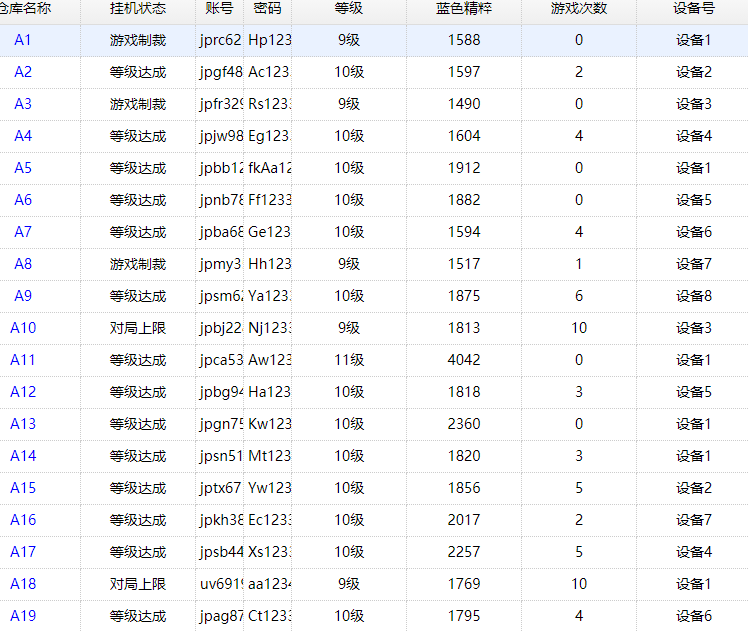Screen dimensions: 748x632
Task: Select the account jpkh38 in row A16
Action: 221,520
